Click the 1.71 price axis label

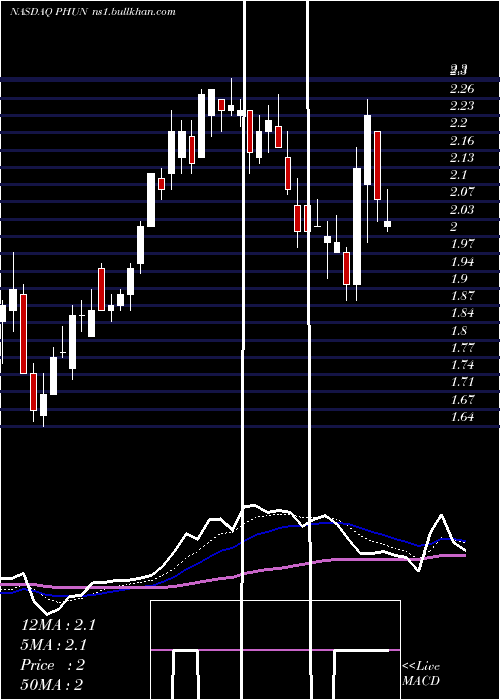coord(462,382)
